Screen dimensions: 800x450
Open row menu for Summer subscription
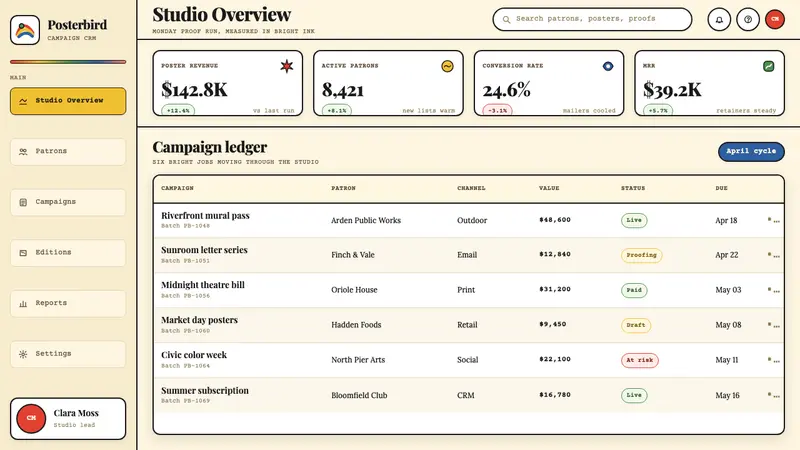coord(773,395)
